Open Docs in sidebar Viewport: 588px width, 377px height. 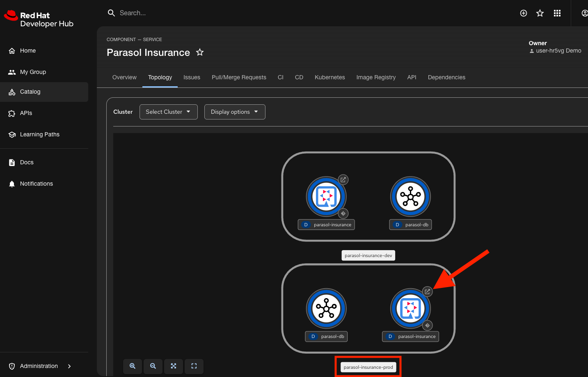(44, 162)
